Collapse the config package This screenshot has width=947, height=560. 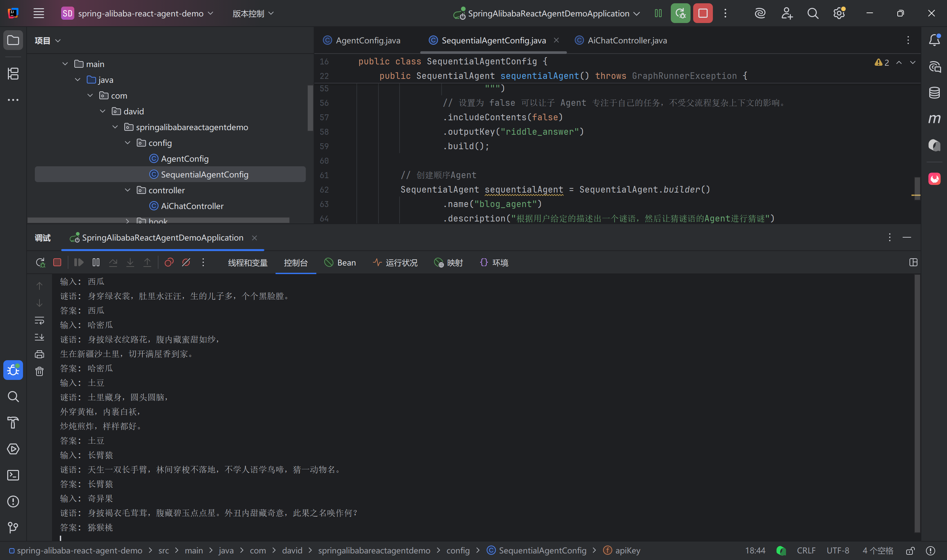[128, 143]
